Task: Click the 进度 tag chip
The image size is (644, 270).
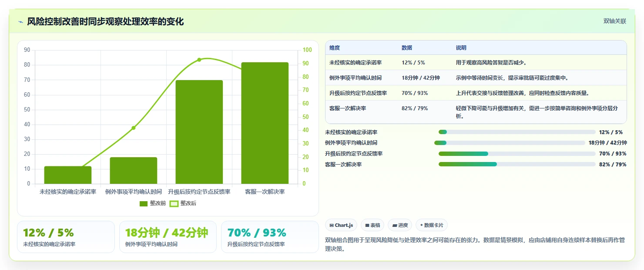Action: tap(400, 225)
